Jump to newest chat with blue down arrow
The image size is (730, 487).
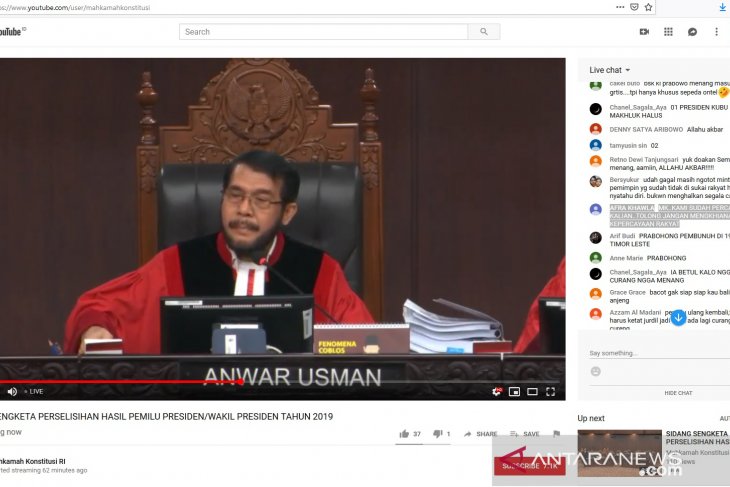pyautogui.click(x=678, y=318)
